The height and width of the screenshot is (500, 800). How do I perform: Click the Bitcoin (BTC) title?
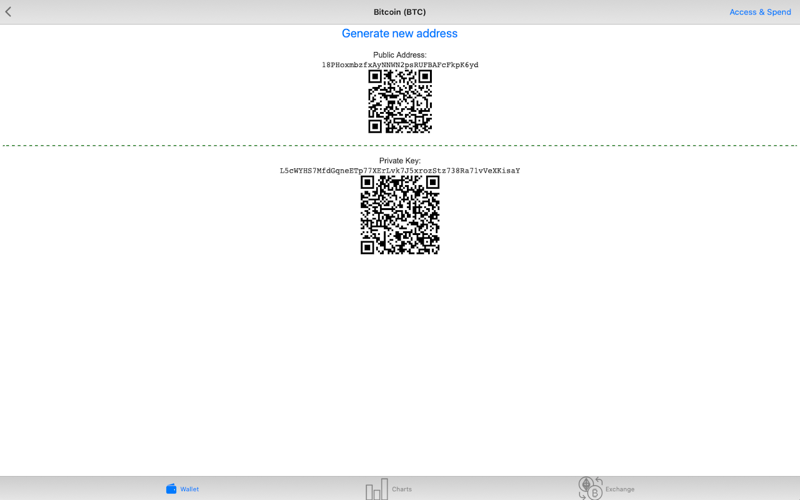click(399, 12)
